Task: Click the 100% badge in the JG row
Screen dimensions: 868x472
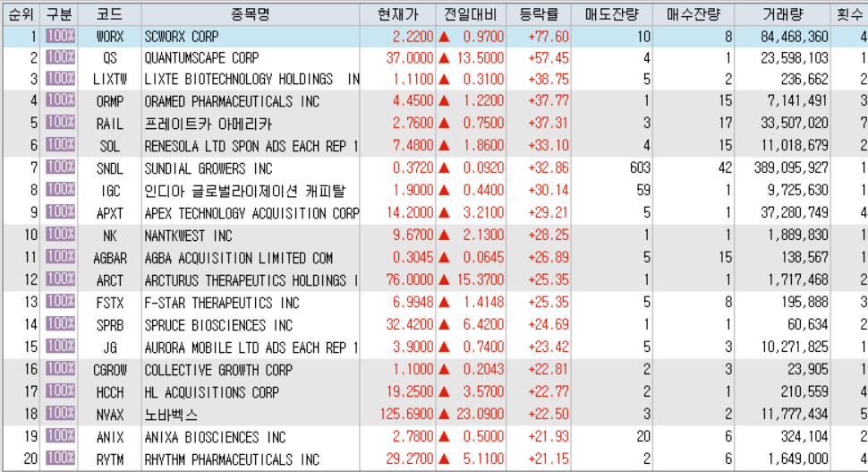Action: click(60, 347)
